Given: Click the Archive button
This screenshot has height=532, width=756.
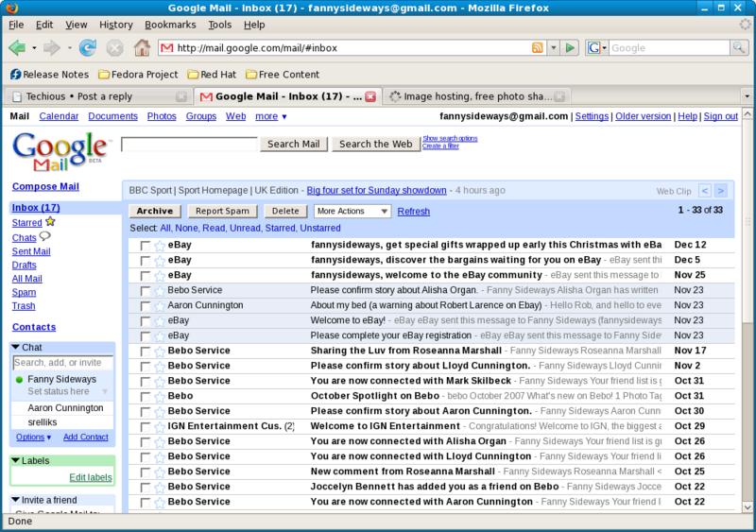Looking at the screenshot, I should pos(155,212).
